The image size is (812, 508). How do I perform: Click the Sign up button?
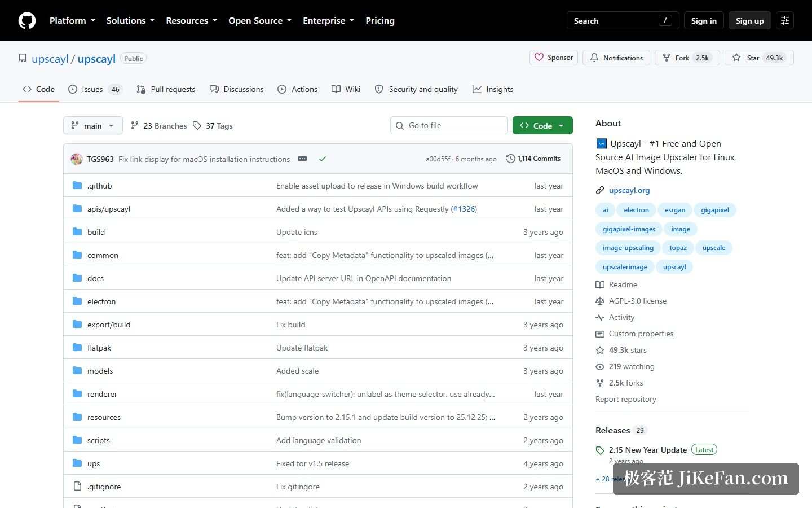(749, 20)
